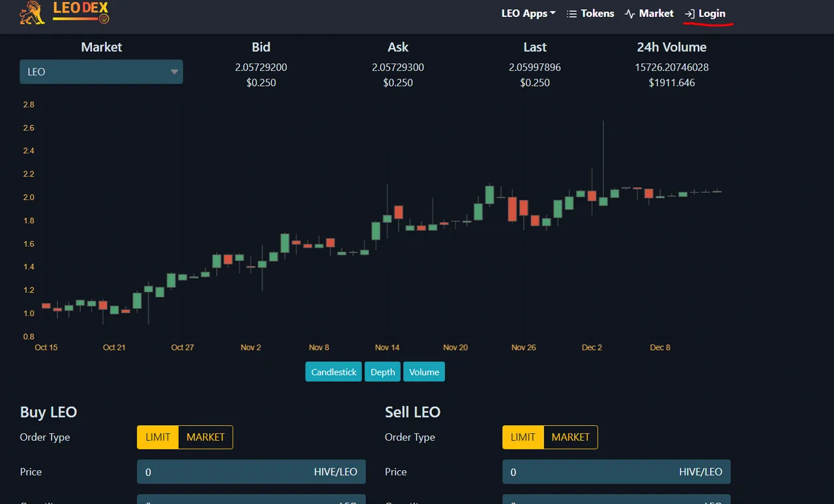Click the Market pulse icon

point(629,14)
